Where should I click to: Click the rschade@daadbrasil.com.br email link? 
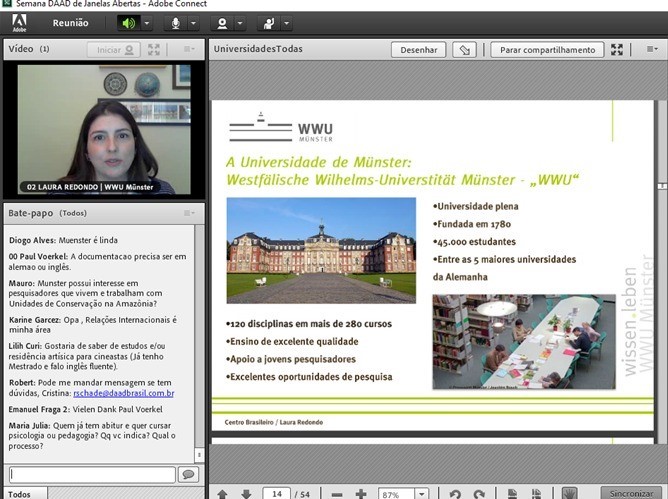click(123, 393)
